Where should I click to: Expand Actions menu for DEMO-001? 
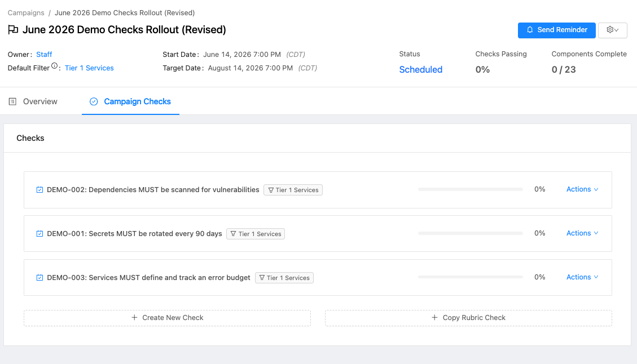[582, 233]
